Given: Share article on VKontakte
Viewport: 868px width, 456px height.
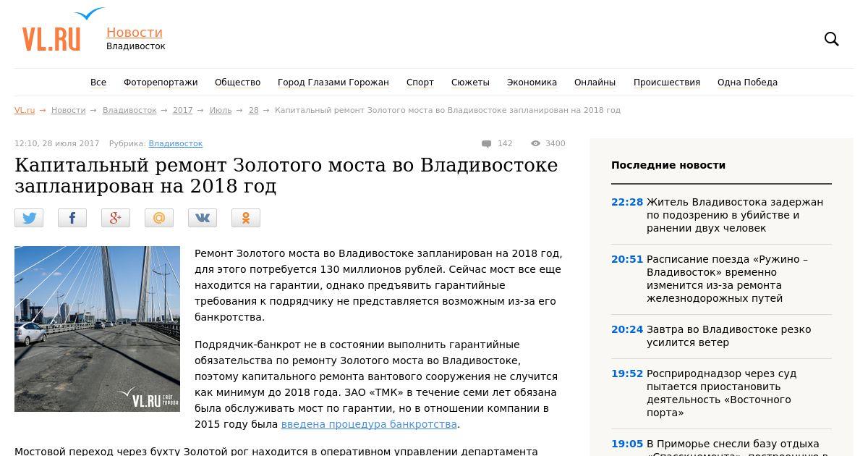Looking at the screenshot, I should click(x=203, y=218).
